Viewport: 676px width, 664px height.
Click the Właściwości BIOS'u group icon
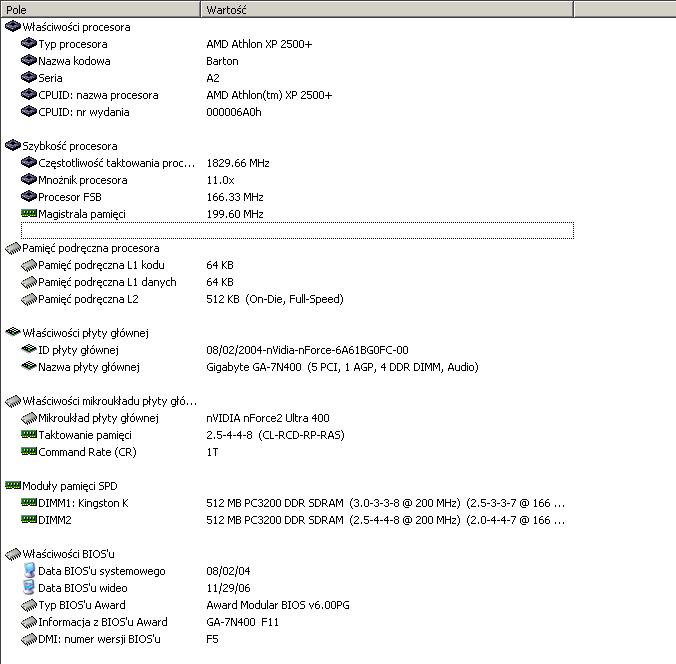pos(13,554)
